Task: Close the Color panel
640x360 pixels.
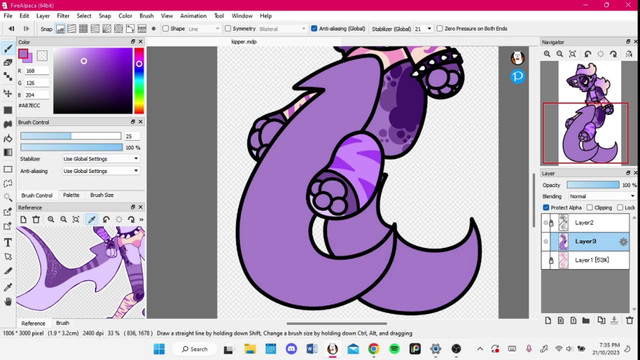Action: pos(140,42)
